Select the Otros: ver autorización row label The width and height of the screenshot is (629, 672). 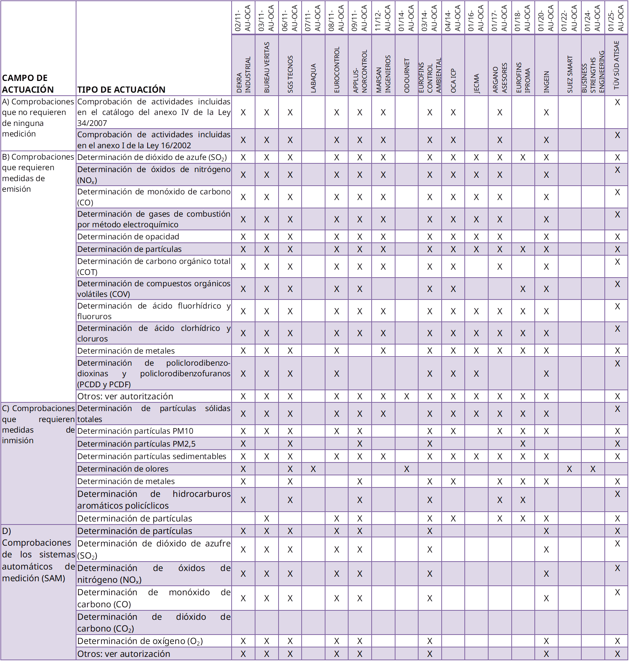[153, 654]
